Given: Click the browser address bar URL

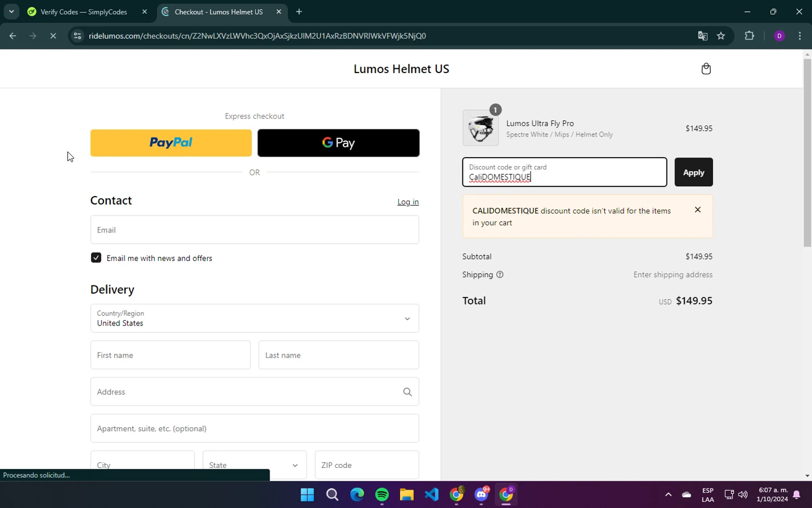Looking at the screenshot, I should pos(257,36).
